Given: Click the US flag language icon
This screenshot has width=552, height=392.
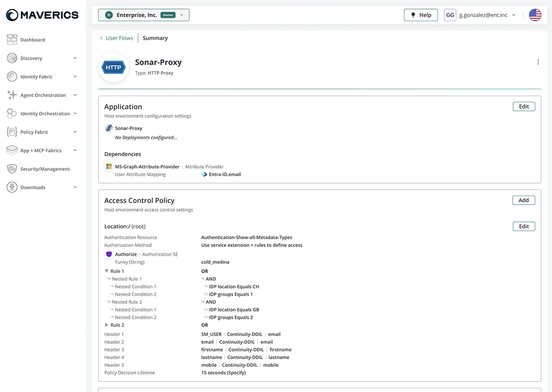Looking at the screenshot, I should pos(535,15).
